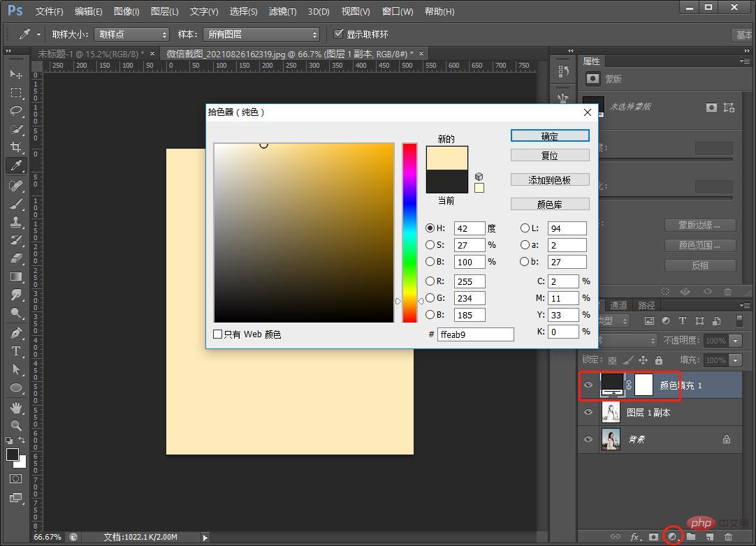
Task: Open the Layers panel flyout menu
Action: click(745, 306)
